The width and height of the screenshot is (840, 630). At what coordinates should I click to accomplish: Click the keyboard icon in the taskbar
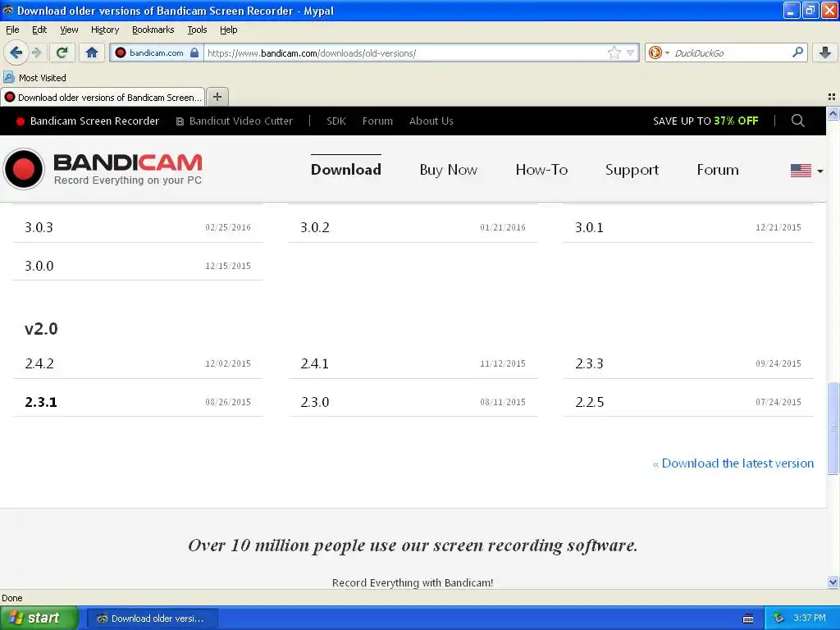(x=748, y=619)
